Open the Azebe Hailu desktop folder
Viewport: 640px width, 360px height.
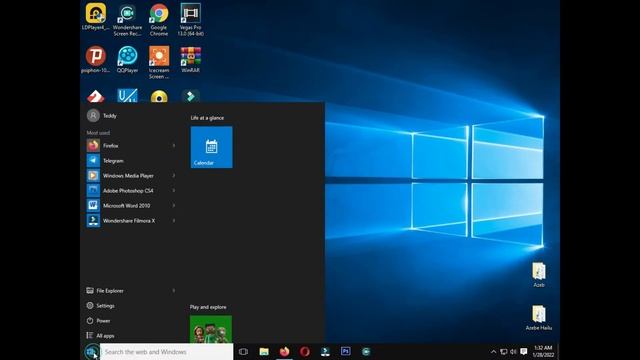click(539, 318)
